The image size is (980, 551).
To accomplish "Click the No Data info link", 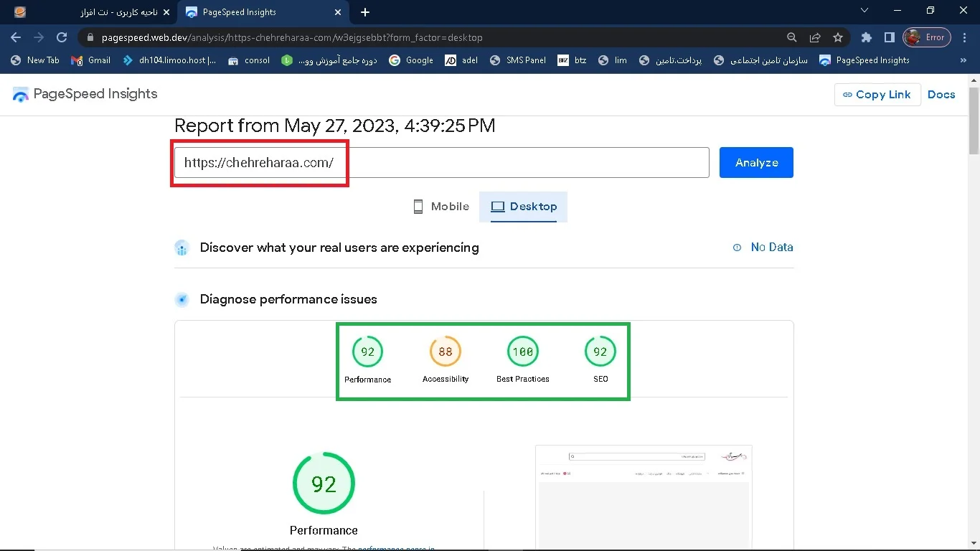I will tap(763, 248).
